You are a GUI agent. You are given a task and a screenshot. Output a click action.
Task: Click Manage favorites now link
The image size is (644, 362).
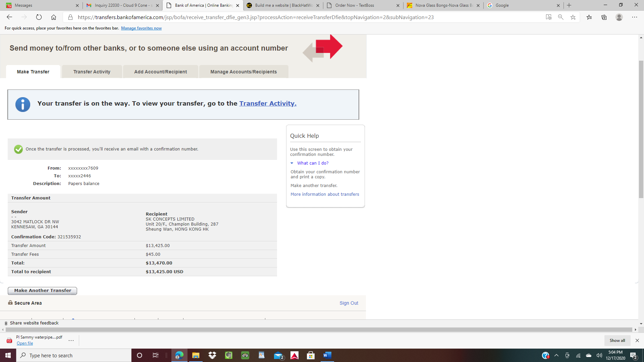141,28
